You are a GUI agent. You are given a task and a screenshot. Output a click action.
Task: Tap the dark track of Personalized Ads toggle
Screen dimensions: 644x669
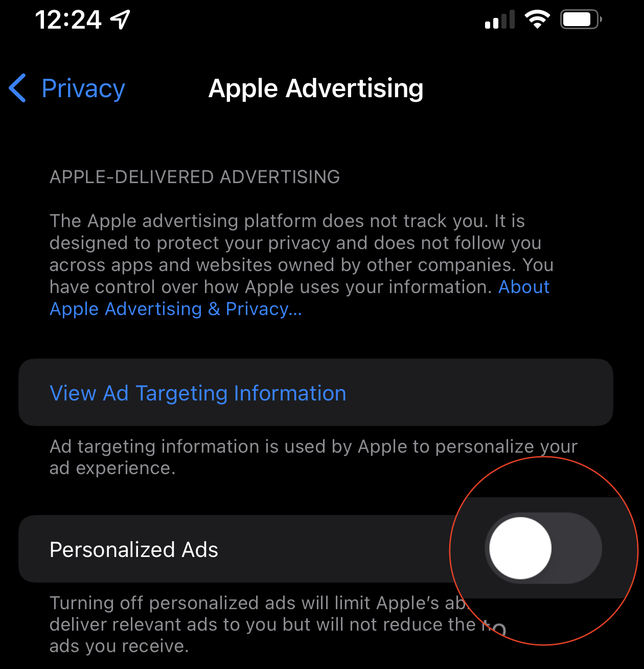(x=579, y=548)
